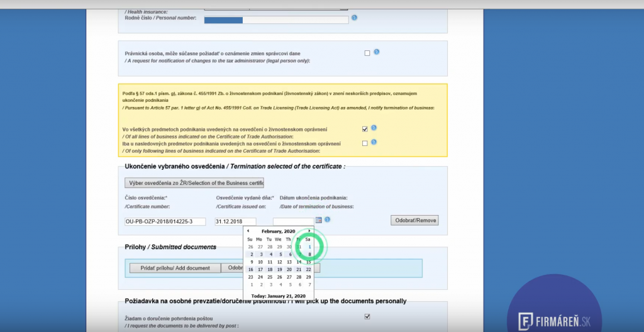Click the Odobrať/Remove button
This screenshot has width=644, height=332.
[x=414, y=220]
